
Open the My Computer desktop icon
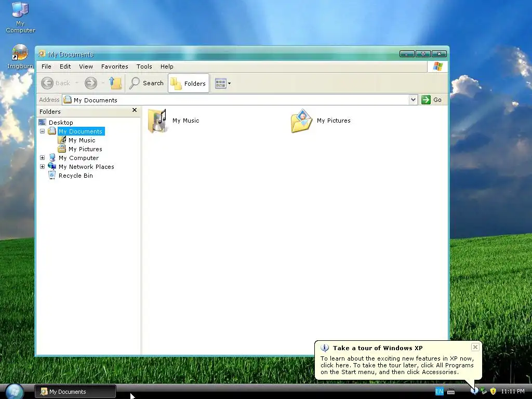point(20,18)
